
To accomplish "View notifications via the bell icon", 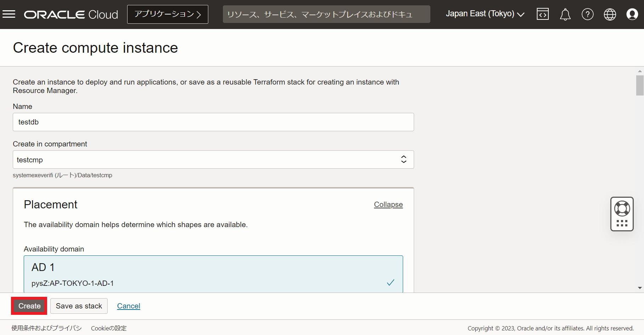I will tap(565, 14).
